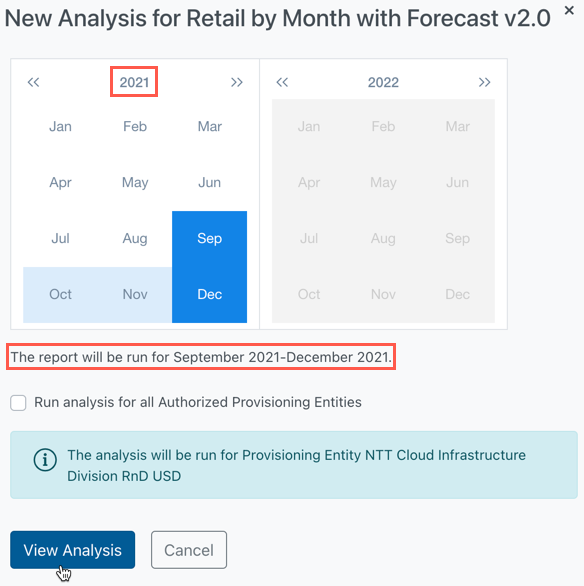
Task: Go to next year in 2022 calendar
Action: (x=485, y=82)
